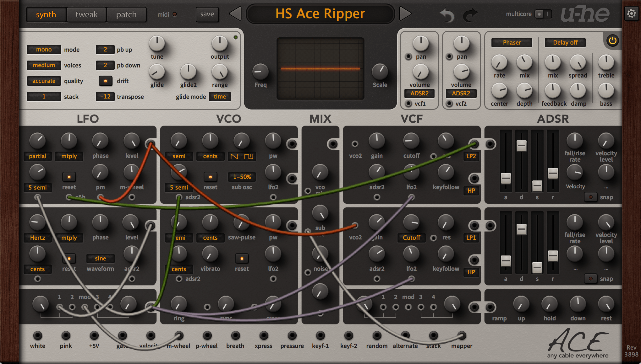Switch to the patch tab
The height and width of the screenshot is (364, 641).
tap(126, 14)
